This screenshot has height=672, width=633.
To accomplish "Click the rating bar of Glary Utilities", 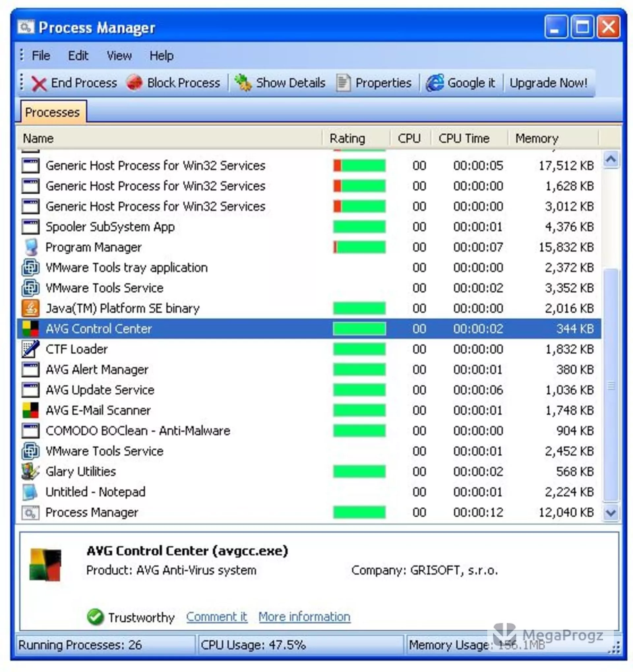I will (359, 471).
